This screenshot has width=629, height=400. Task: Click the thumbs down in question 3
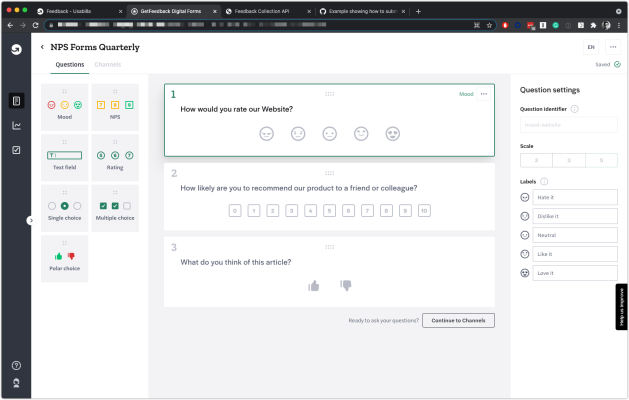(x=346, y=285)
